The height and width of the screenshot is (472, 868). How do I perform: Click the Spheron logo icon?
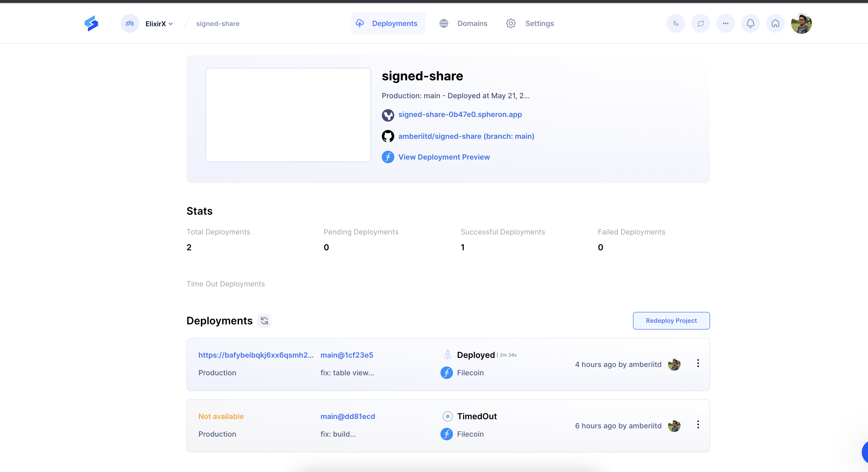click(x=91, y=23)
